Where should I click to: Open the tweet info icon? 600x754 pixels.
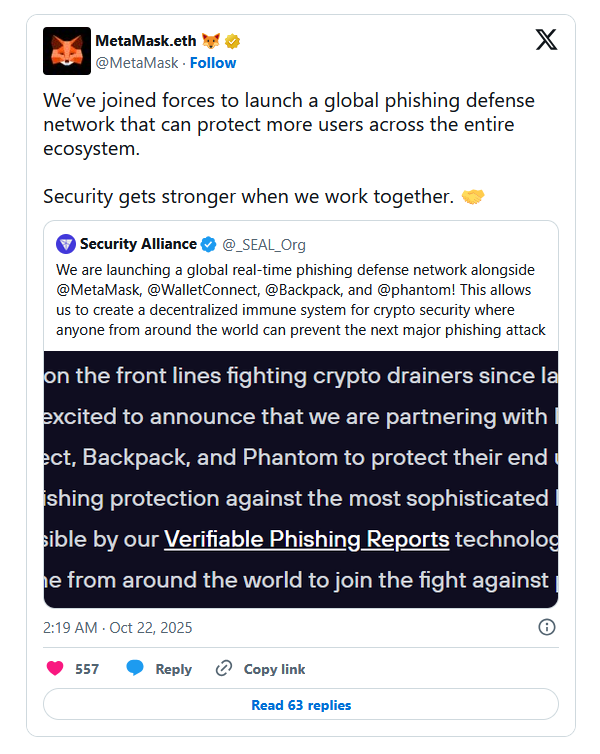547,627
